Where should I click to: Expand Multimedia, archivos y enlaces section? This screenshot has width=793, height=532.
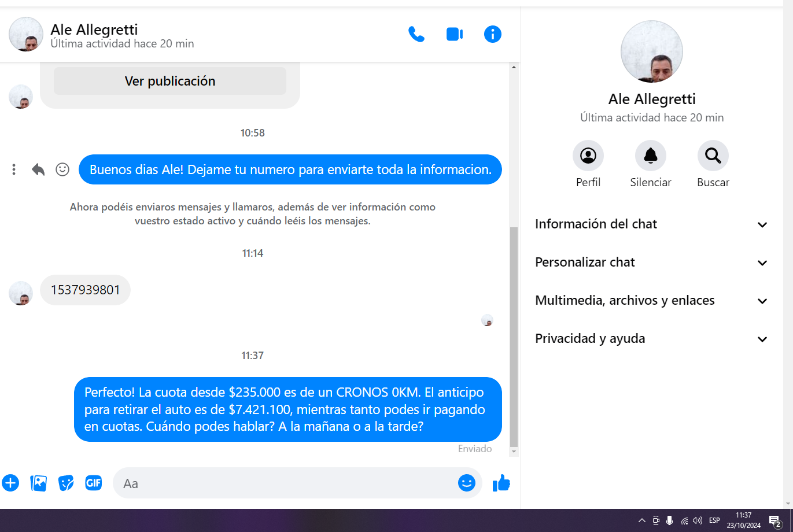[x=652, y=301]
